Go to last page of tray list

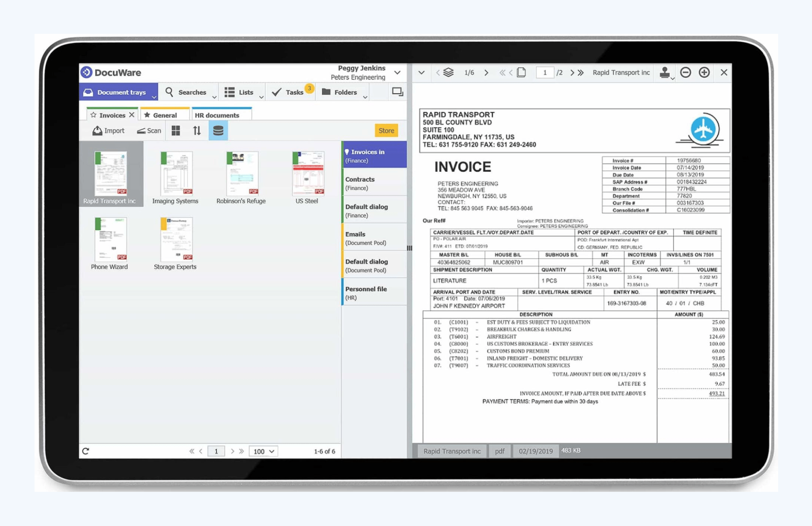tap(242, 451)
